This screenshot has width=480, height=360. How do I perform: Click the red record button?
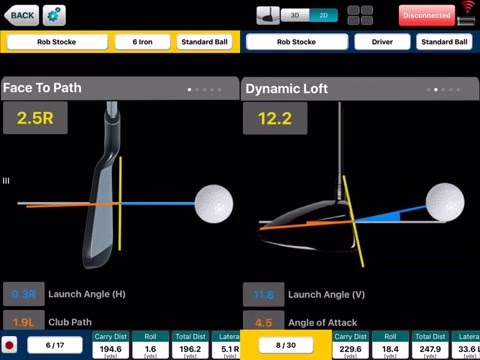9,345
